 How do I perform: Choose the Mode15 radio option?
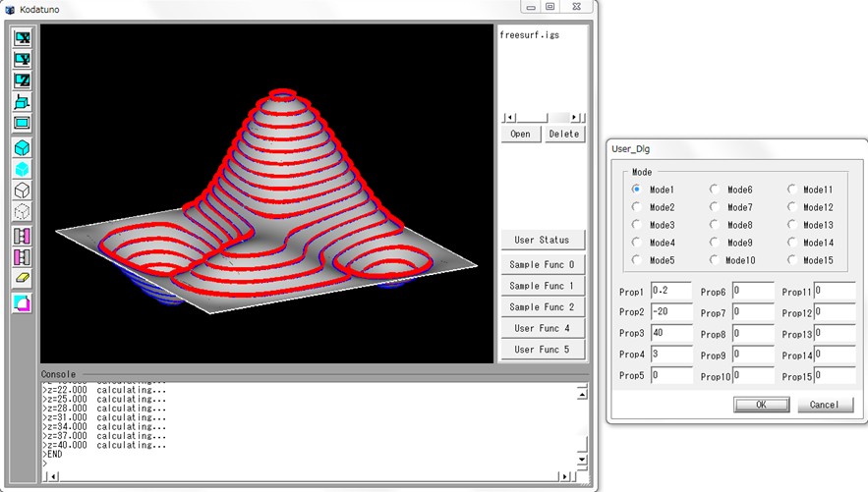pos(791,260)
